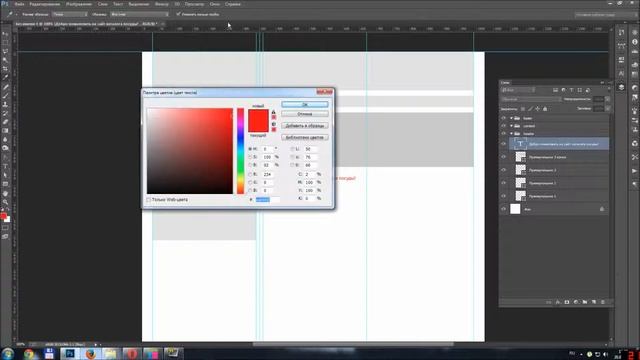Screen dimensions: 640x360
Task: Select the Pen tool
Action: [5, 157]
